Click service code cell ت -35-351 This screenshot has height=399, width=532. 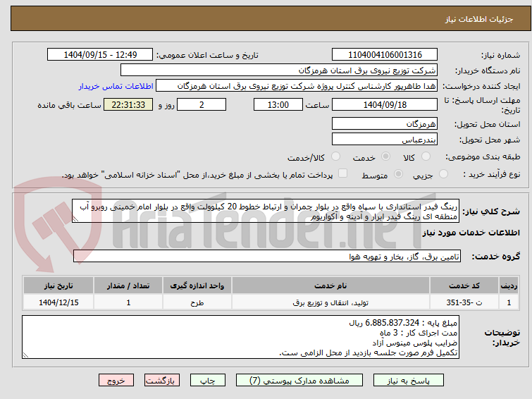pos(464,302)
